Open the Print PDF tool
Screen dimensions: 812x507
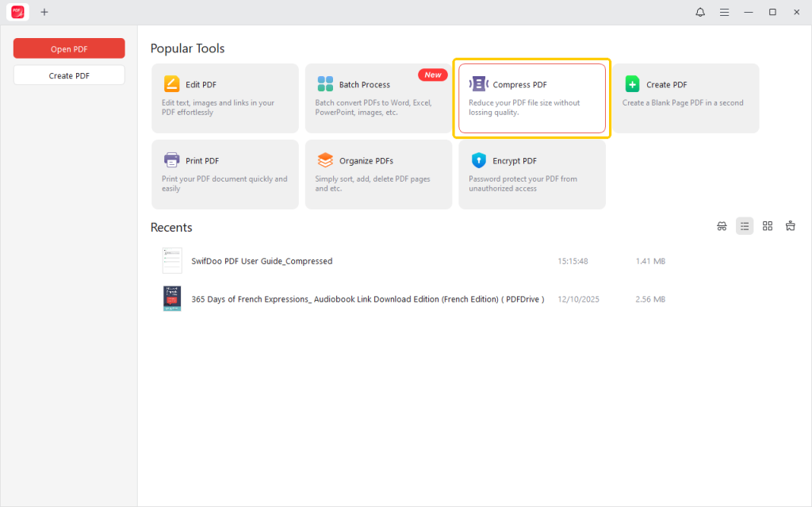tap(224, 175)
